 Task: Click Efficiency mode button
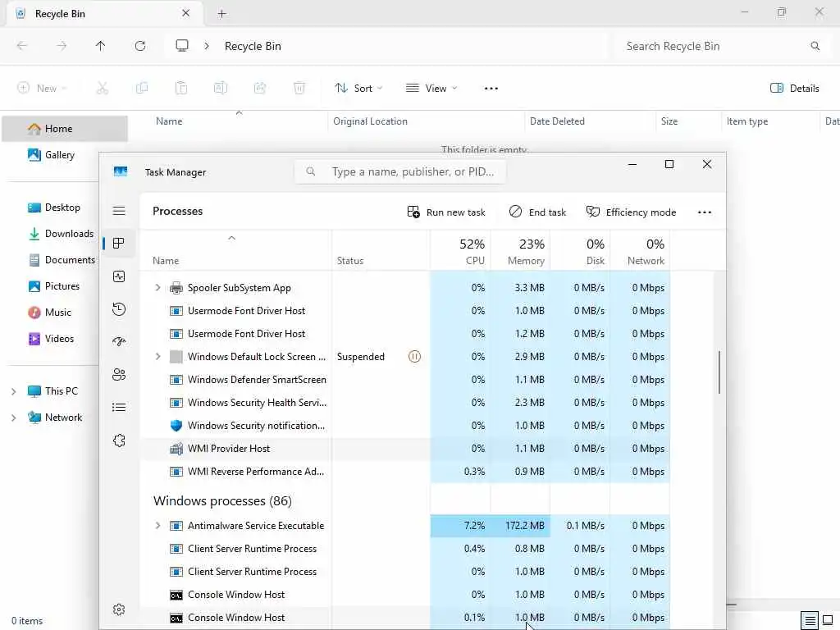point(631,212)
